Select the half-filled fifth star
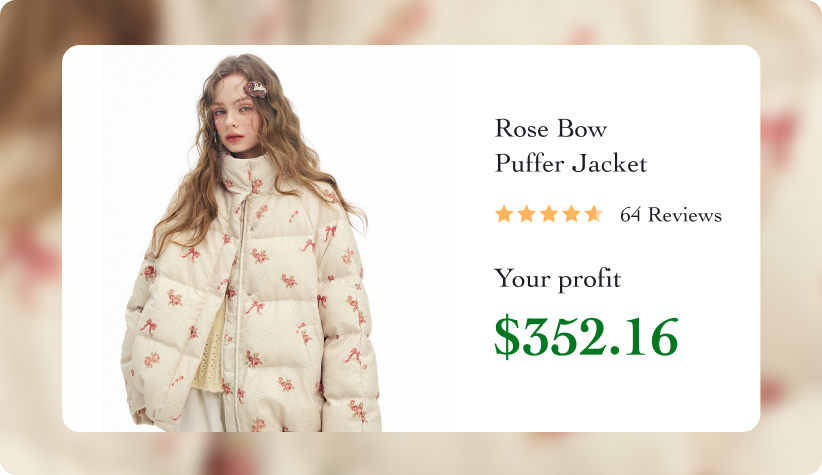 point(594,214)
